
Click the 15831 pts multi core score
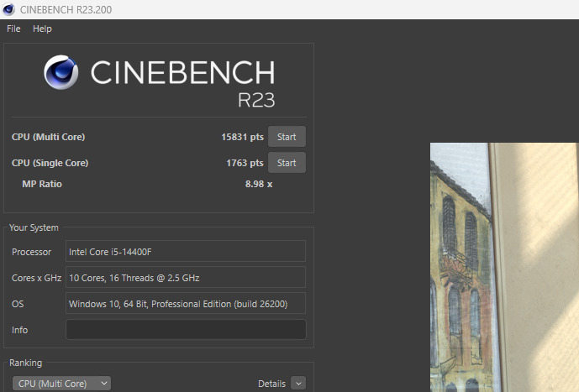coord(242,137)
